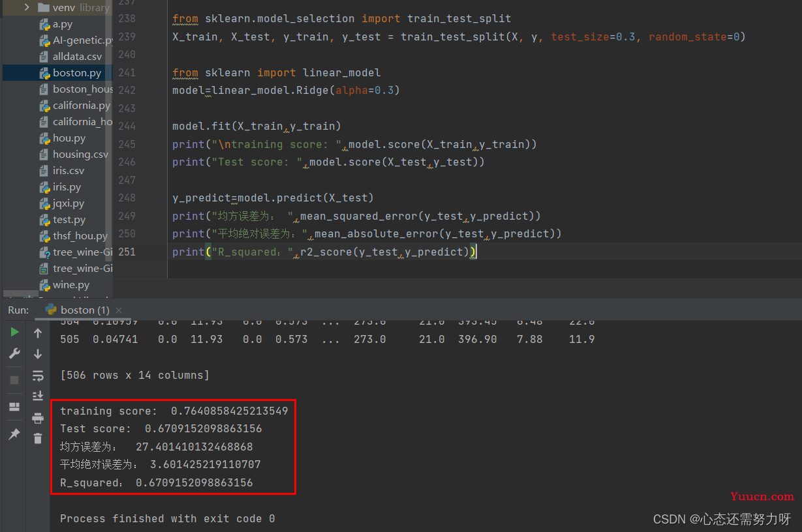Place the cursor on the r2_score print line
The width and height of the screenshot is (802, 532).
tap(325, 252)
